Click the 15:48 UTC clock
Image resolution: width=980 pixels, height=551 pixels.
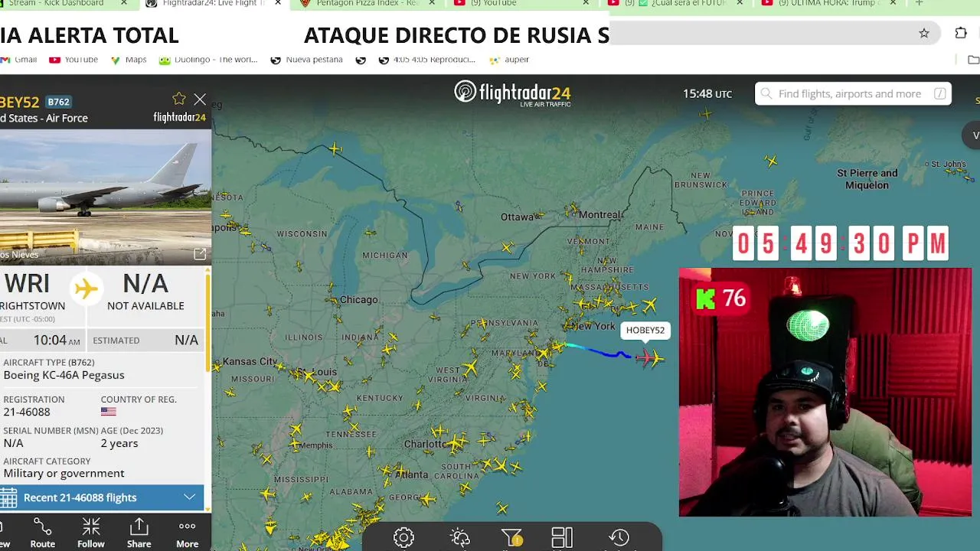click(x=707, y=93)
